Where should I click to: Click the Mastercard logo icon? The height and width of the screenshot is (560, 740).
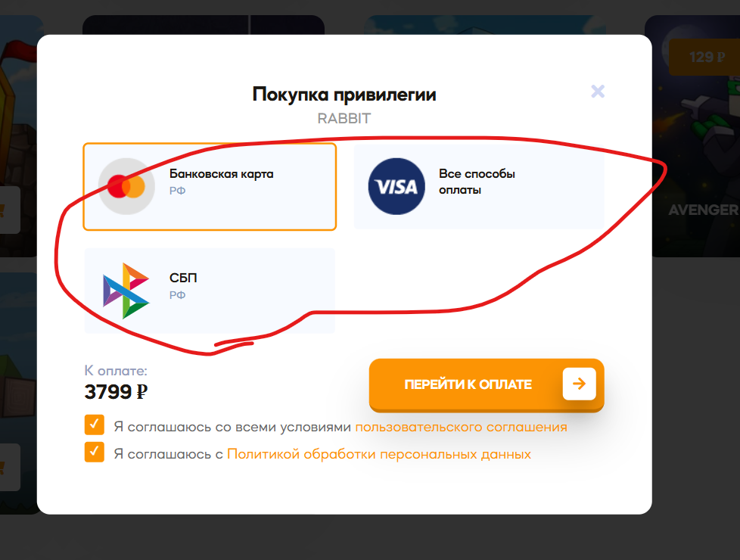126,186
